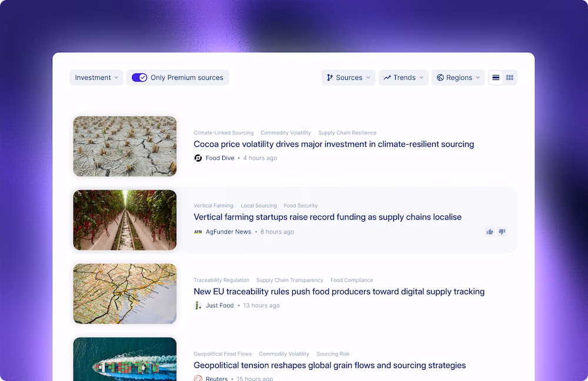Open the greenhouse tomato rows thumbnail
This screenshot has width=588, height=381.
pos(125,220)
